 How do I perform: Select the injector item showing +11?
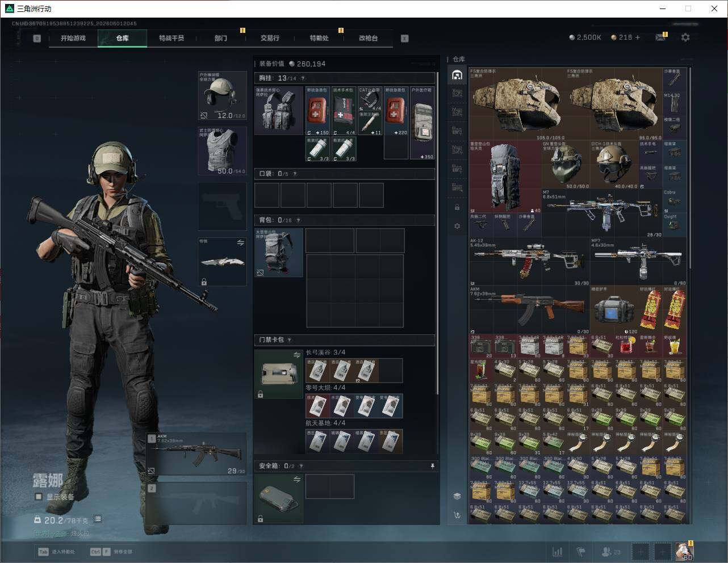[x=370, y=124]
